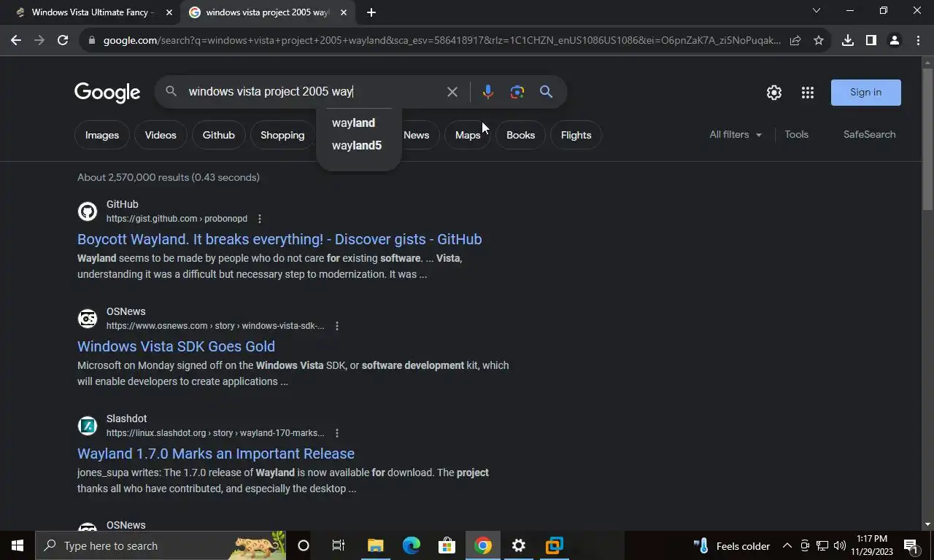Select the News filter

(416, 135)
